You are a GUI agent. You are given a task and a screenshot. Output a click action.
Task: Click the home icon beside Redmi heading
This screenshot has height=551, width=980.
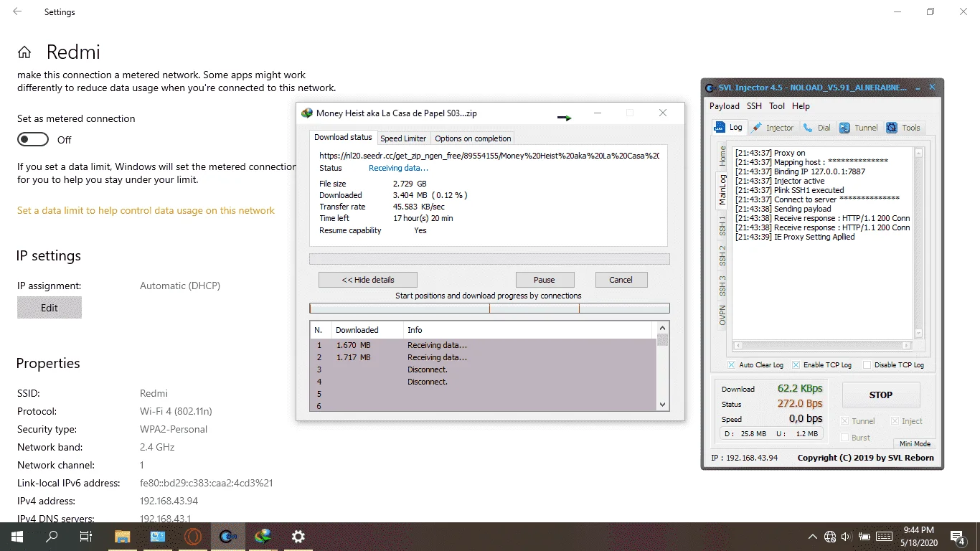pos(24,52)
